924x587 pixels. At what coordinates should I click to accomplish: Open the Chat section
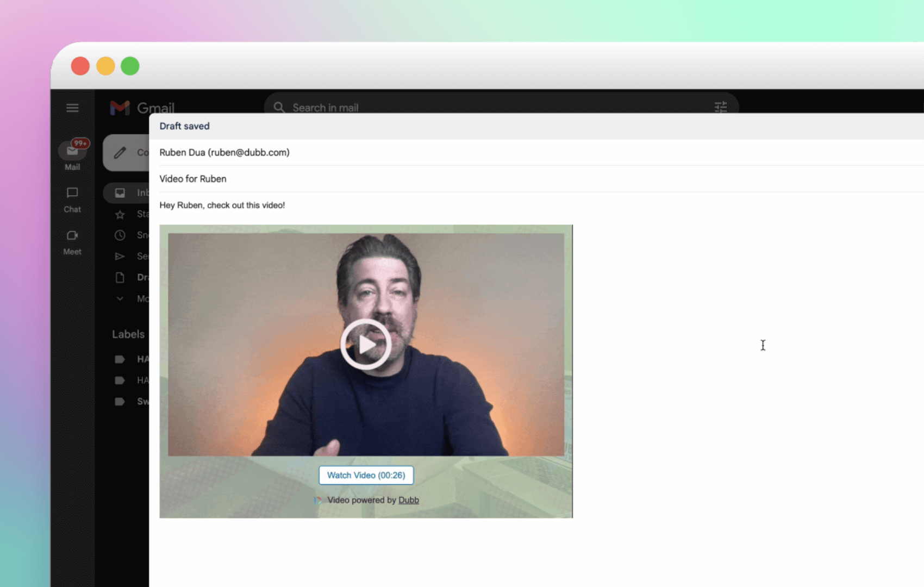72,200
